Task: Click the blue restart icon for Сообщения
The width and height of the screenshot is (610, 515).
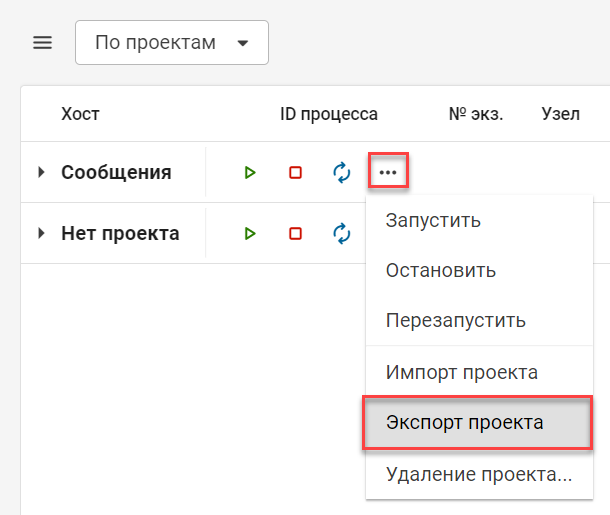Action: 342,172
